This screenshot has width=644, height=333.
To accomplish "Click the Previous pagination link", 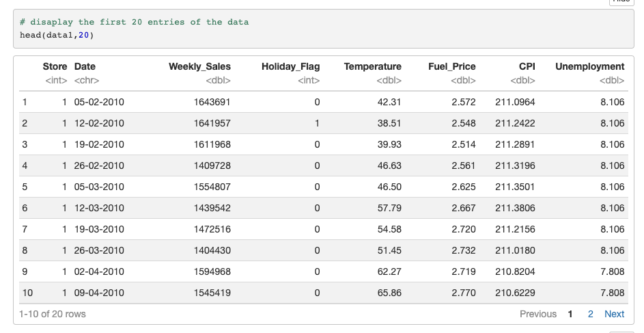I will (x=537, y=314).
